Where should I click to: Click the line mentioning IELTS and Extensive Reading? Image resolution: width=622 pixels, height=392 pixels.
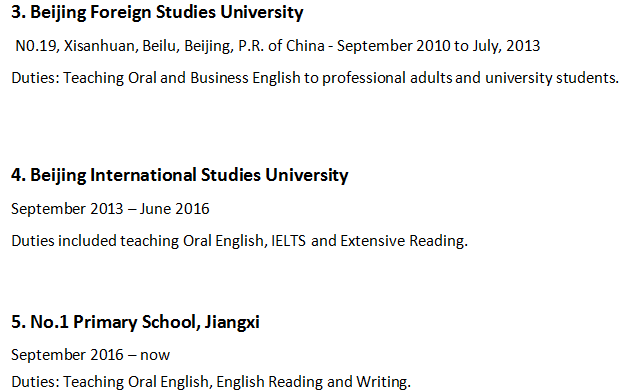click(x=240, y=241)
